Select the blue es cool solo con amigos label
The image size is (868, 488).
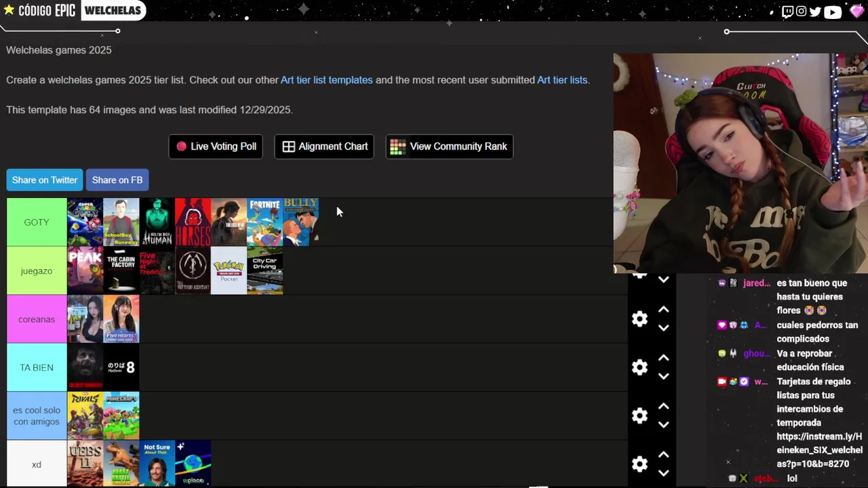(37, 415)
